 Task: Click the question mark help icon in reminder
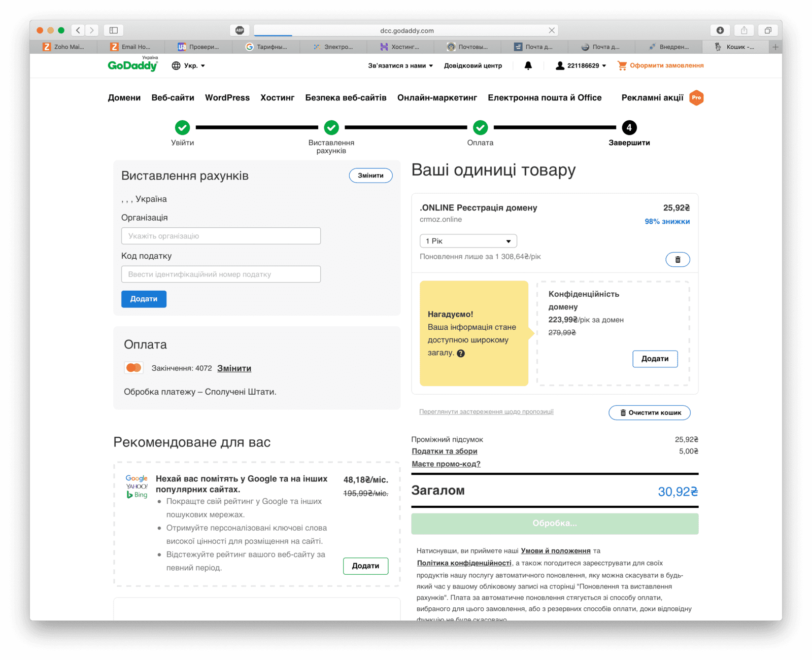461,354
